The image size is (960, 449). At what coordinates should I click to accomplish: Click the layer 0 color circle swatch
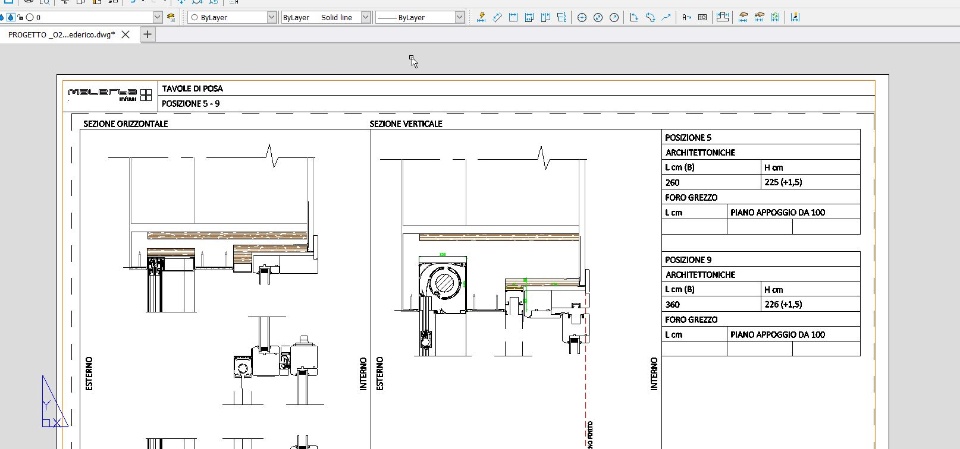30,17
